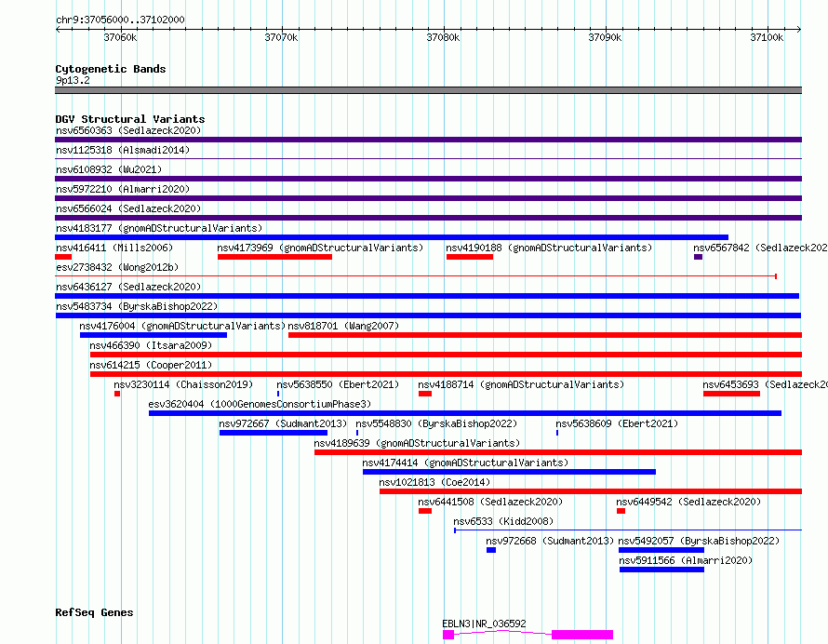Select the nsv6449542 (Sedlazeck2020) red block

(621, 511)
